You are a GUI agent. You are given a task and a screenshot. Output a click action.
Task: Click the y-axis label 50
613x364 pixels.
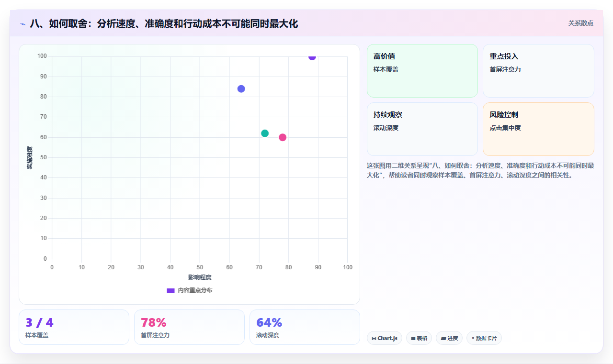coord(44,157)
